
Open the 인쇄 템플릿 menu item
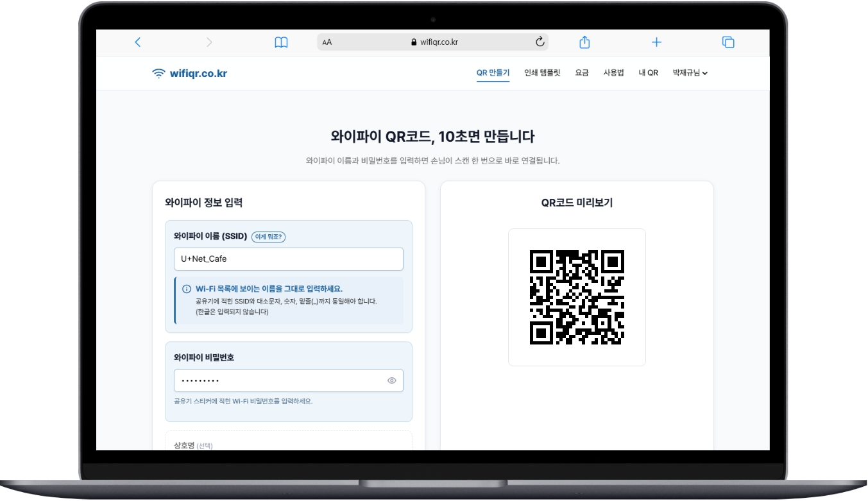tap(542, 73)
